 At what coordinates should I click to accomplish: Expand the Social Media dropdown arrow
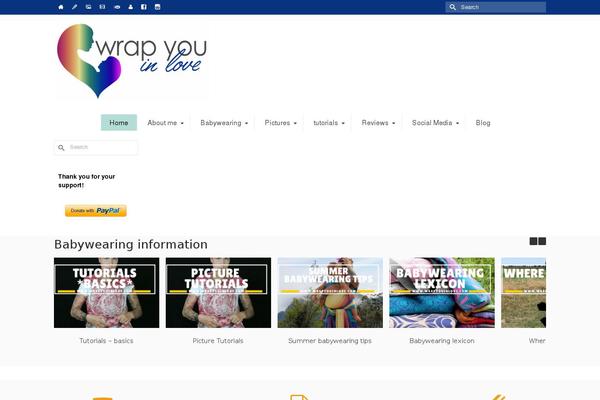[x=458, y=123]
